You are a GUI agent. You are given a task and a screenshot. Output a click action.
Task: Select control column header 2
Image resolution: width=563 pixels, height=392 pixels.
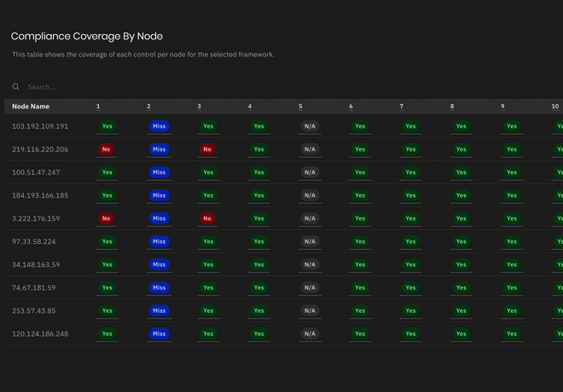[148, 107]
